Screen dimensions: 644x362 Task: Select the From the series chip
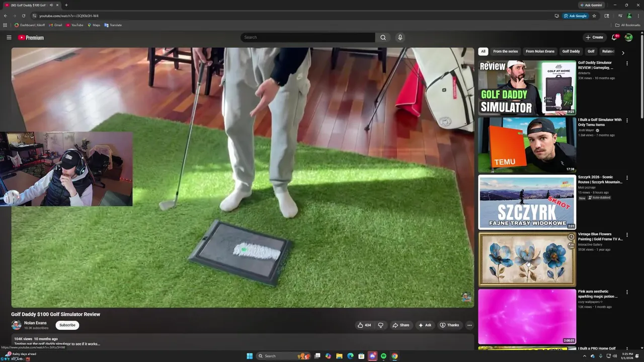[x=505, y=51]
